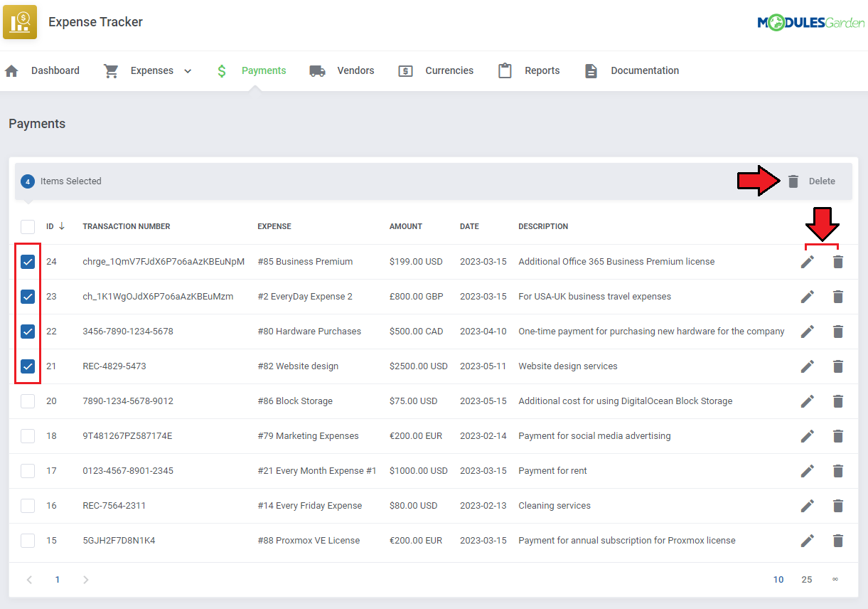Edit payment 24 with pencil icon
This screenshot has height=609, width=868.
807,262
